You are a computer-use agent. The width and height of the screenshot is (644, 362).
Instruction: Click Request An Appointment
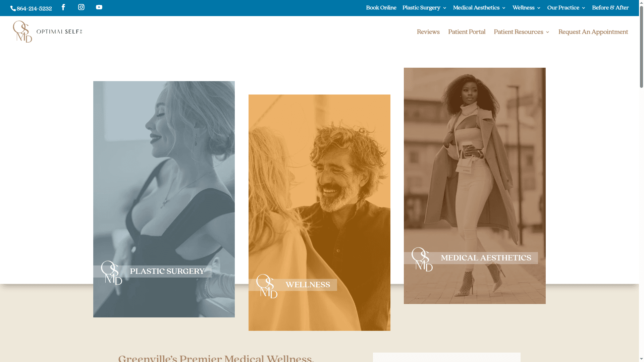pyautogui.click(x=593, y=32)
